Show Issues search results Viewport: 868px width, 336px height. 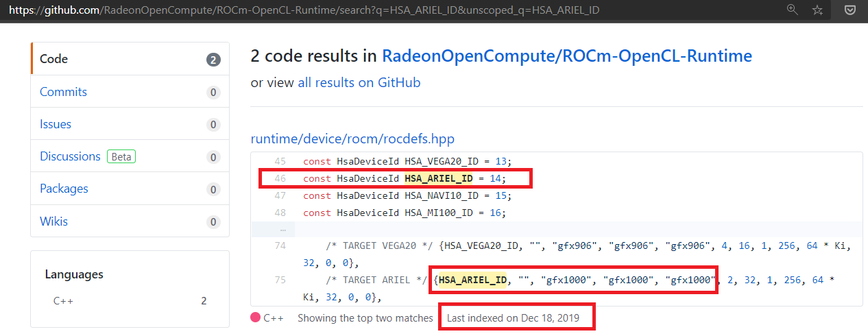130,124
